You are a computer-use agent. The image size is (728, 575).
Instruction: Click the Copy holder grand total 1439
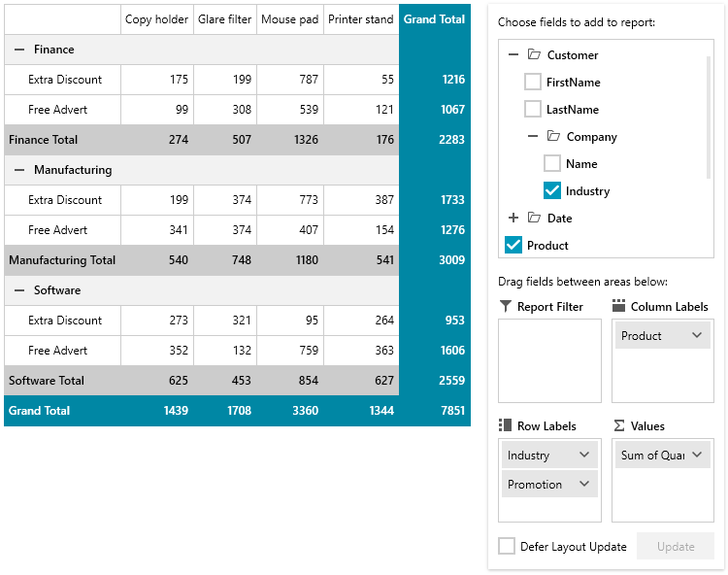click(x=176, y=411)
